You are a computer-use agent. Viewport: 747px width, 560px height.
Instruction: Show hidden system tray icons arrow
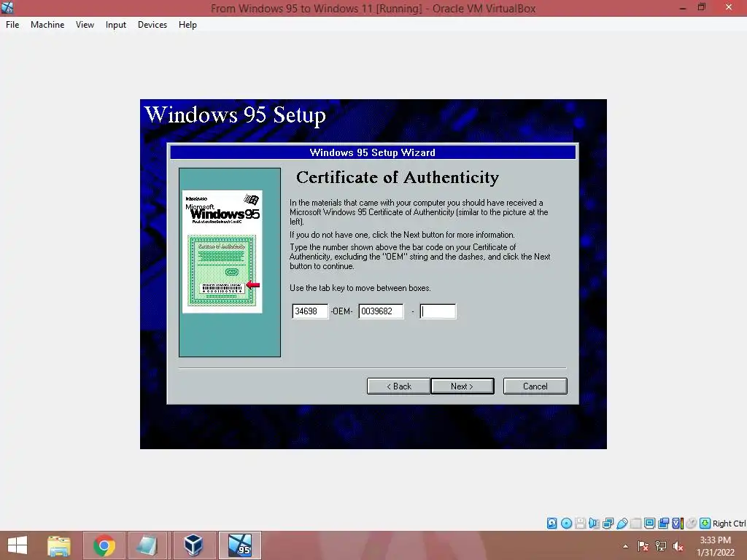(x=625, y=546)
